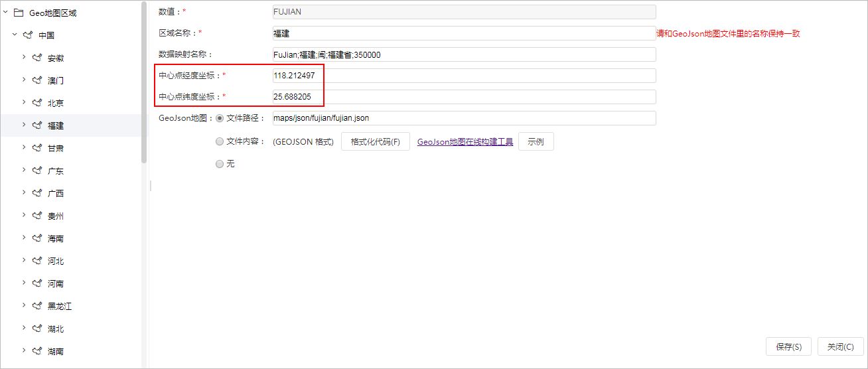
Task: Expand the 广西 tree node
Action: (x=24, y=192)
